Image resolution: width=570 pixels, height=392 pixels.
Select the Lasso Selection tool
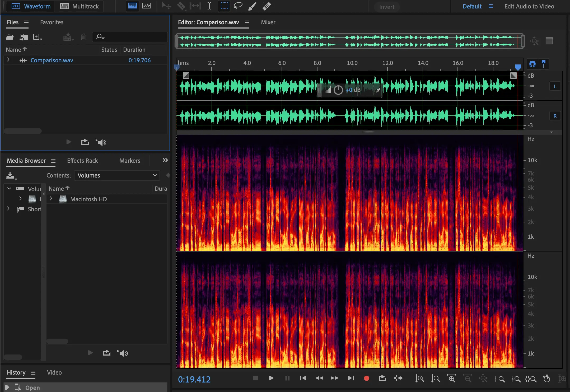click(238, 6)
